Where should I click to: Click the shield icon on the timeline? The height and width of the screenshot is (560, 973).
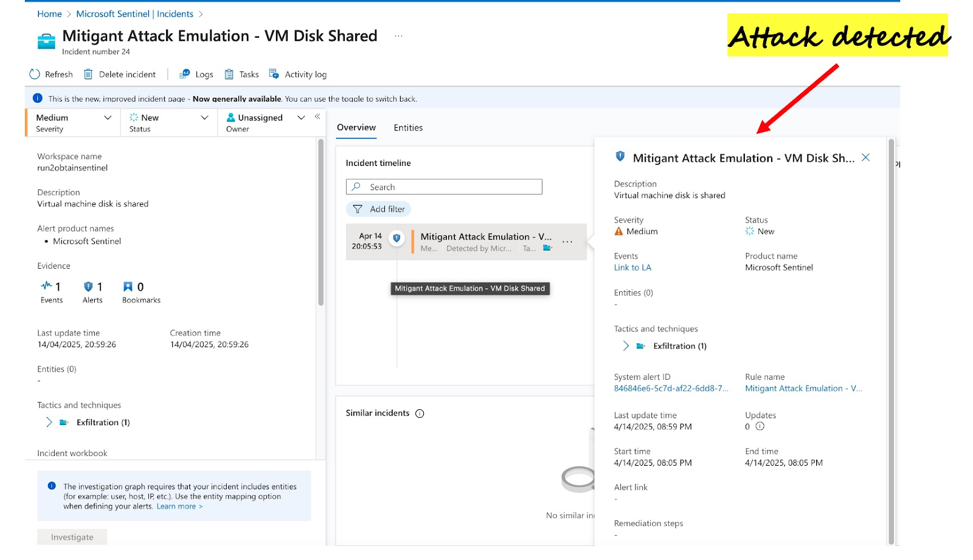[396, 238]
